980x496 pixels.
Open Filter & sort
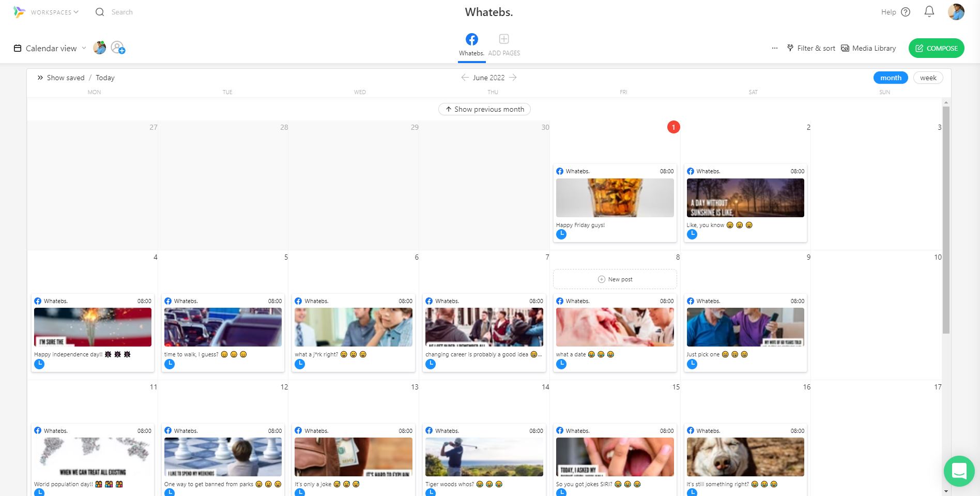811,48
